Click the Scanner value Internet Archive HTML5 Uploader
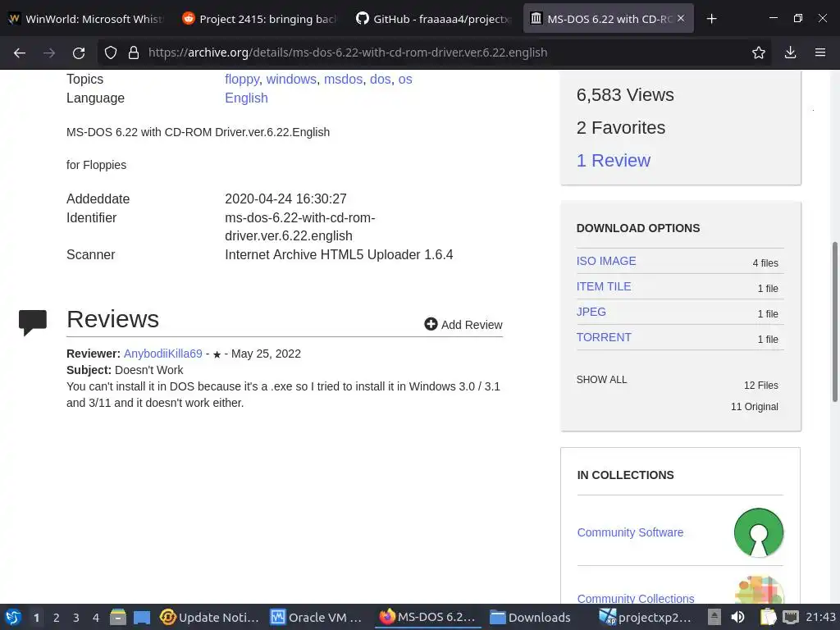This screenshot has width=840, height=630. [339, 254]
